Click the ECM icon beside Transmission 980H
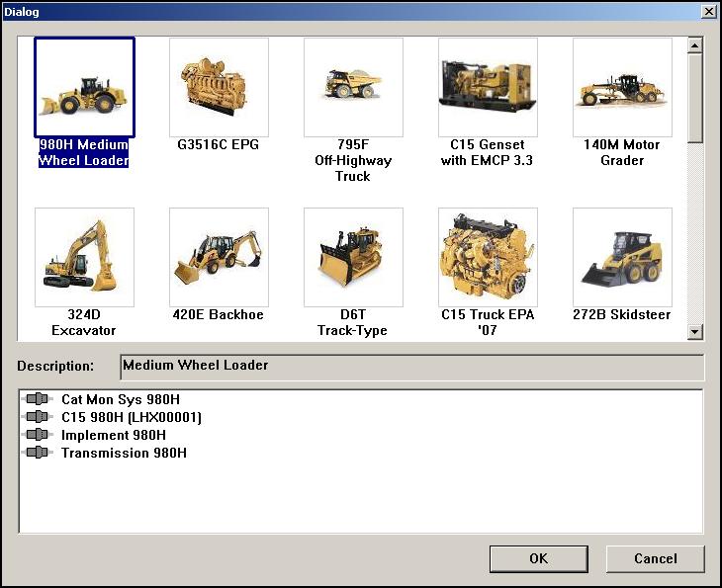The image size is (722, 588). click(38, 453)
